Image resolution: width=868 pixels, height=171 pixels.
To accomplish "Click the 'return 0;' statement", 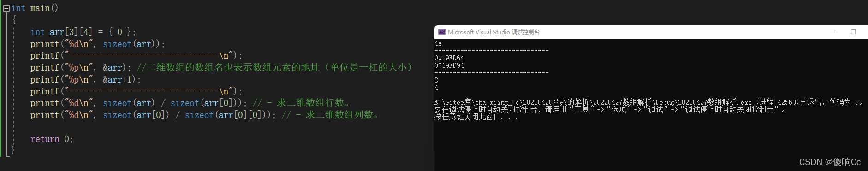I will point(52,139).
